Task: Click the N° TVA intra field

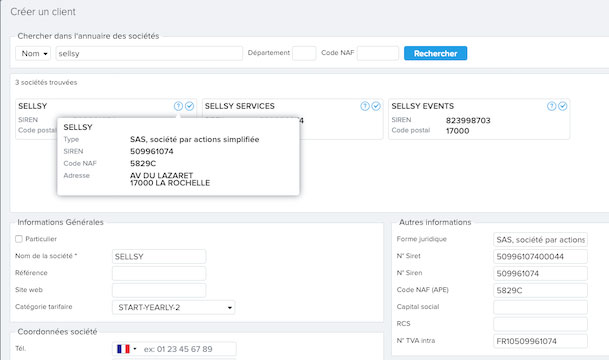Action: [540, 341]
